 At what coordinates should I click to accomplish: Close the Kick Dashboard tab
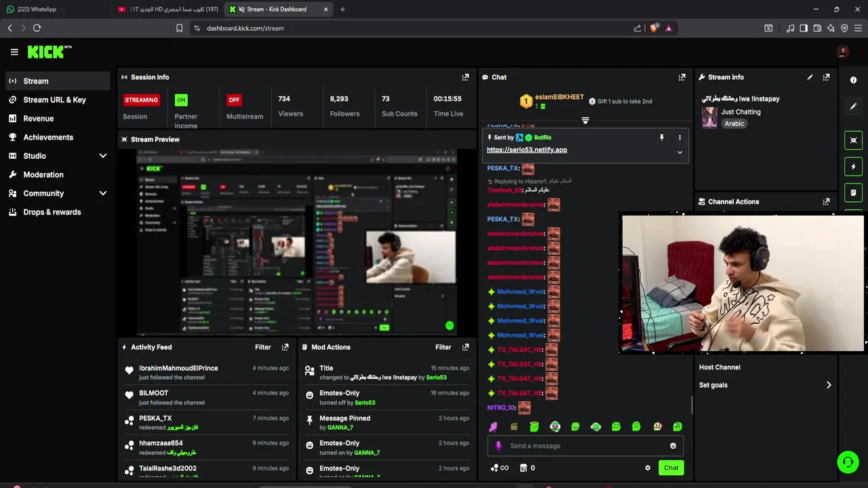point(326,9)
